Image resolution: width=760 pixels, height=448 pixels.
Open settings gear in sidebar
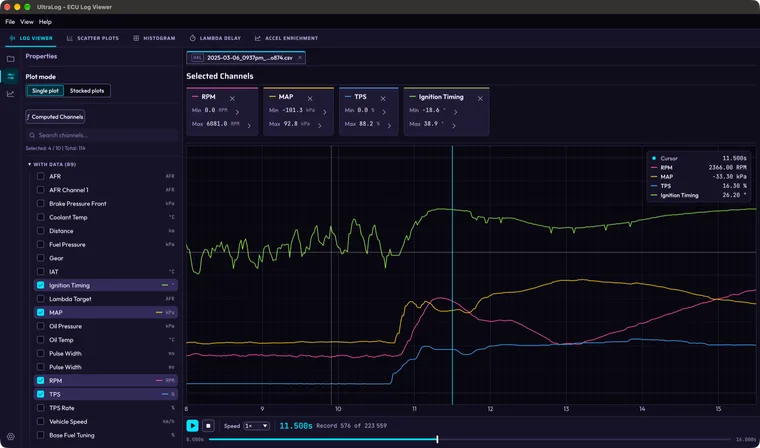[x=10, y=436]
